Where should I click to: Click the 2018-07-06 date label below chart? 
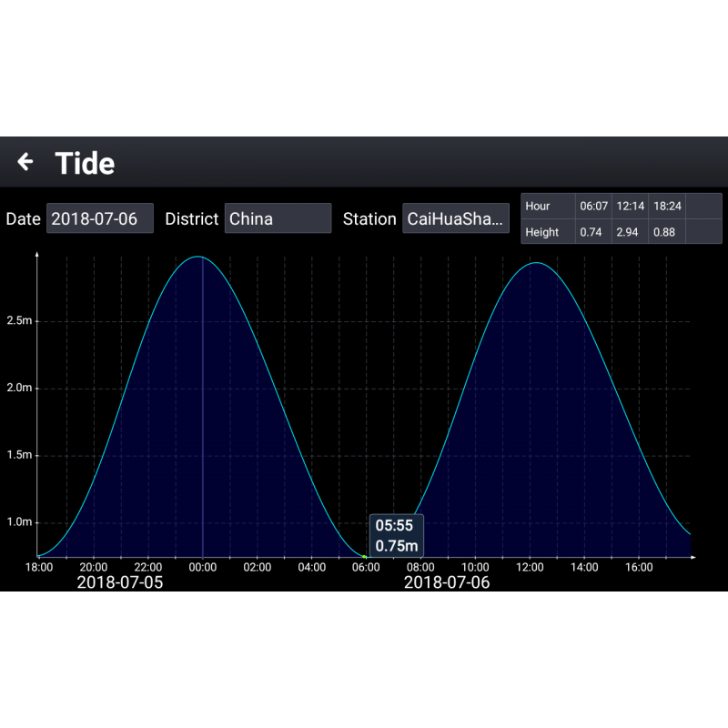(x=447, y=582)
